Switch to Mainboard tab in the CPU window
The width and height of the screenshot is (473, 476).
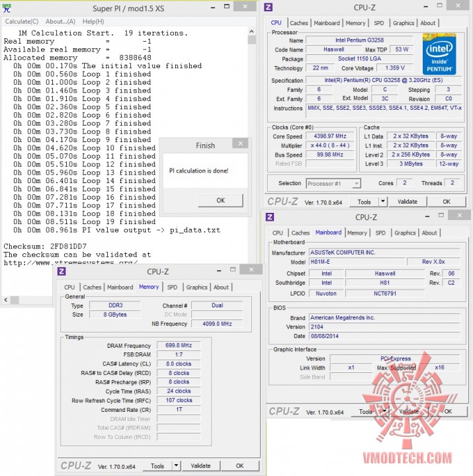(327, 23)
